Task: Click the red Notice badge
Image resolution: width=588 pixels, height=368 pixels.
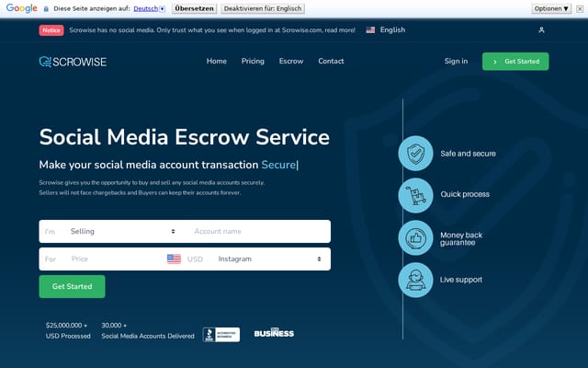Action: pyautogui.click(x=51, y=30)
